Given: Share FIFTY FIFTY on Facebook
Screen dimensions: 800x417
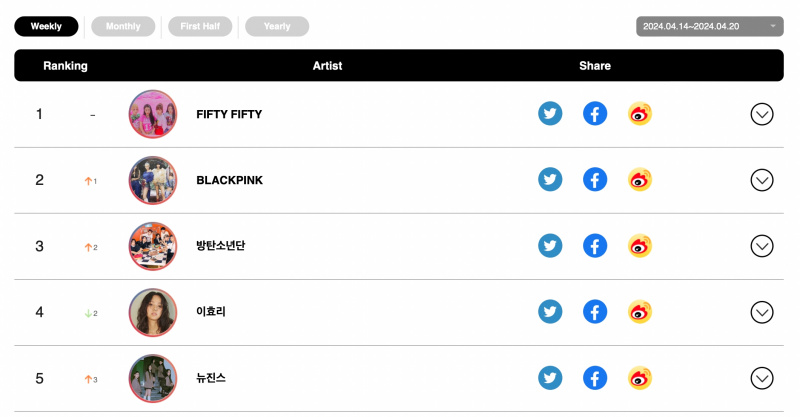Looking at the screenshot, I should 595,113.
